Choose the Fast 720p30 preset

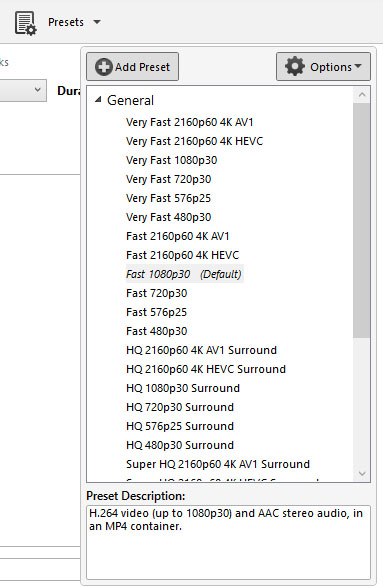pyautogui.click(x=156, y=293)
